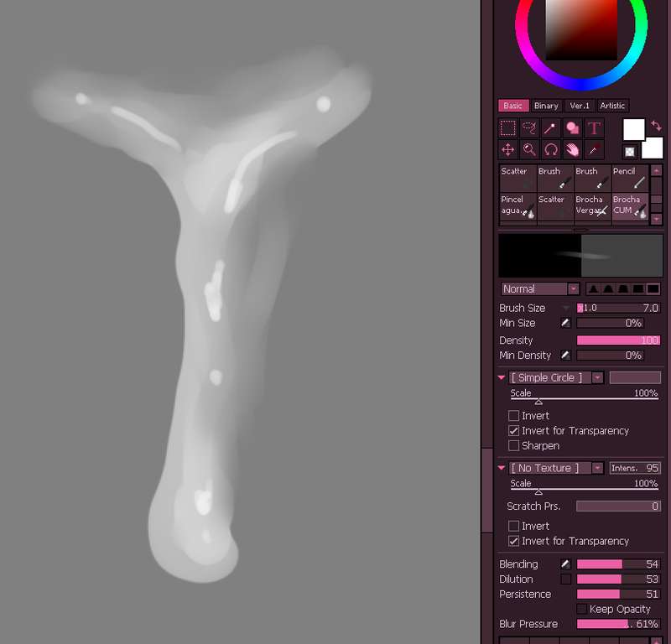Choose the Pencil brush preset
The width and height of the screenshot is (671, 644).
click(x=630, y=179)
